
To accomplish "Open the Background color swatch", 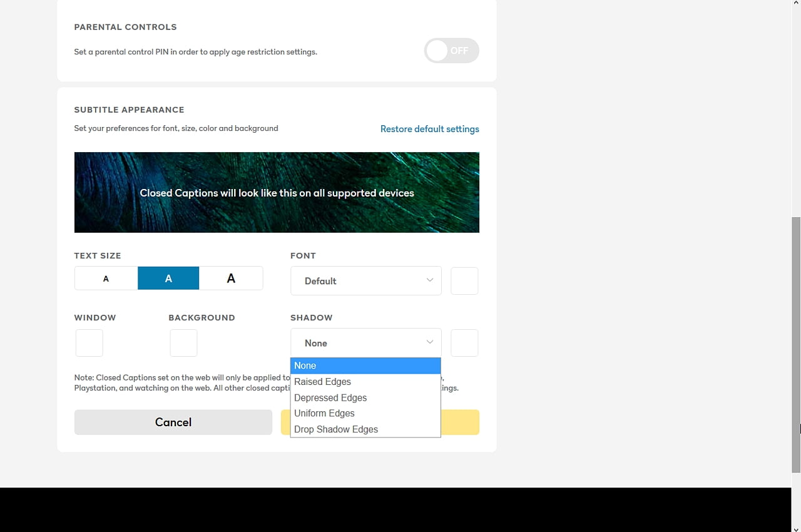I will point(183,342).
